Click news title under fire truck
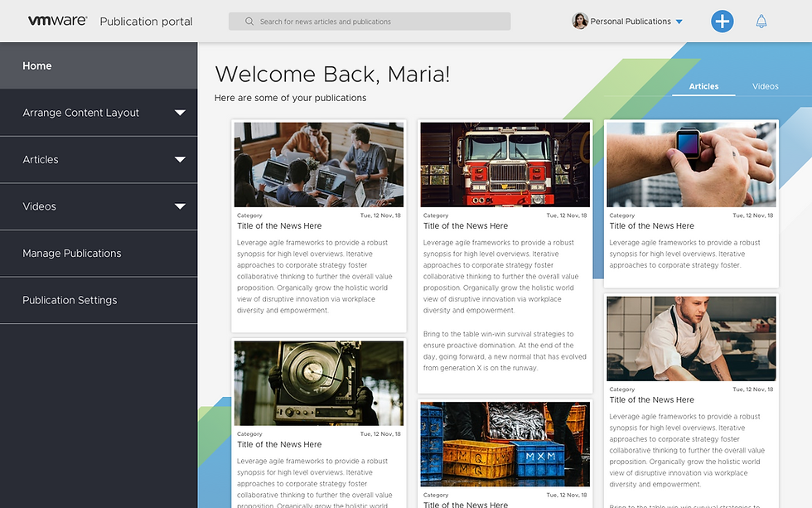Image resolution: width=812 pixels, height=508 pixels. (466, 225)
